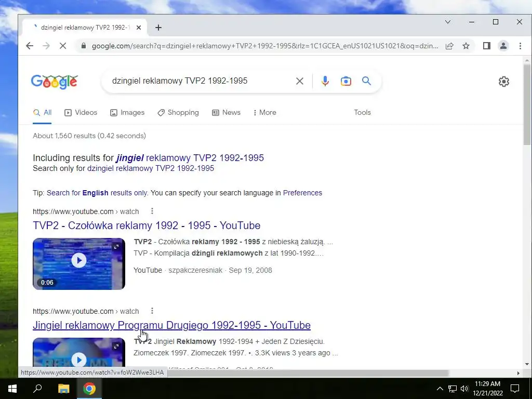Switch to the Shopping results tab
Screen dimensions: 532x399
[178, 113]
